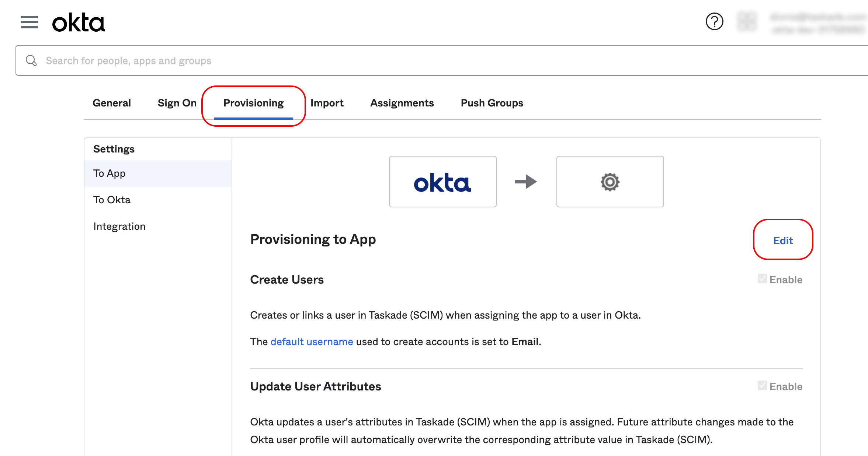Open the Push Groups tab
The height and width of the screenshot is (456, 868).
pyautogui.click(x=492, y=103)
